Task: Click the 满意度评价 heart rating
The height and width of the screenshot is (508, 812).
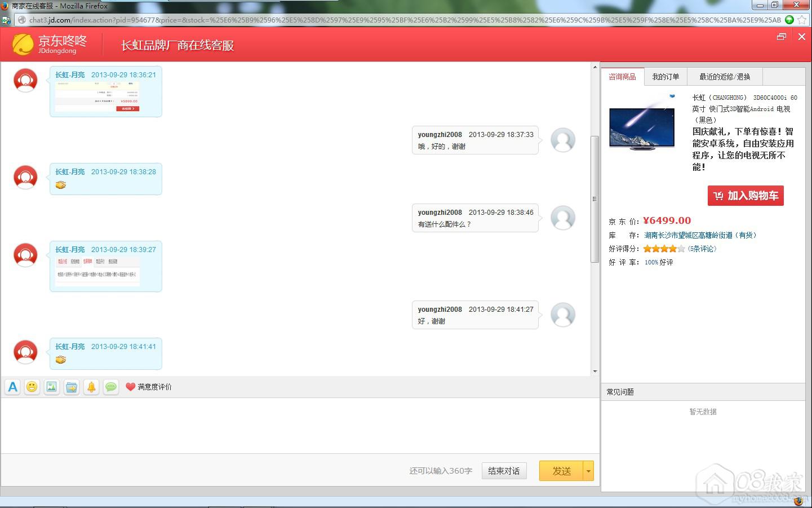Action: point(149,387)
